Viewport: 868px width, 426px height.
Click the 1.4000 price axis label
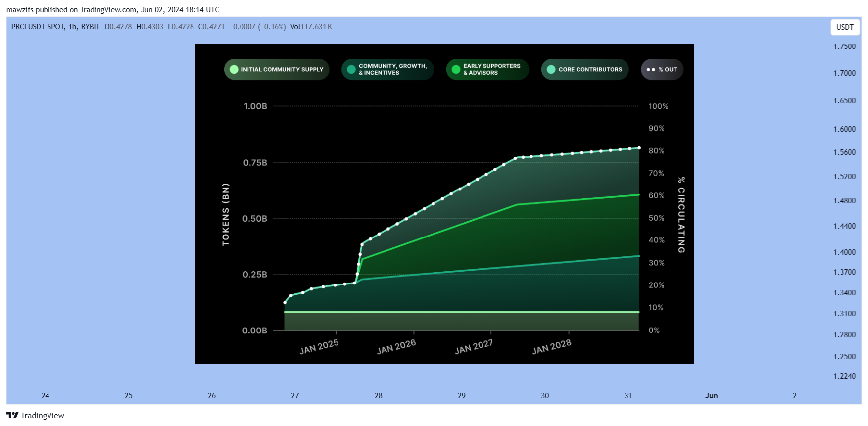pyautogui.click(x=844, y=252)
